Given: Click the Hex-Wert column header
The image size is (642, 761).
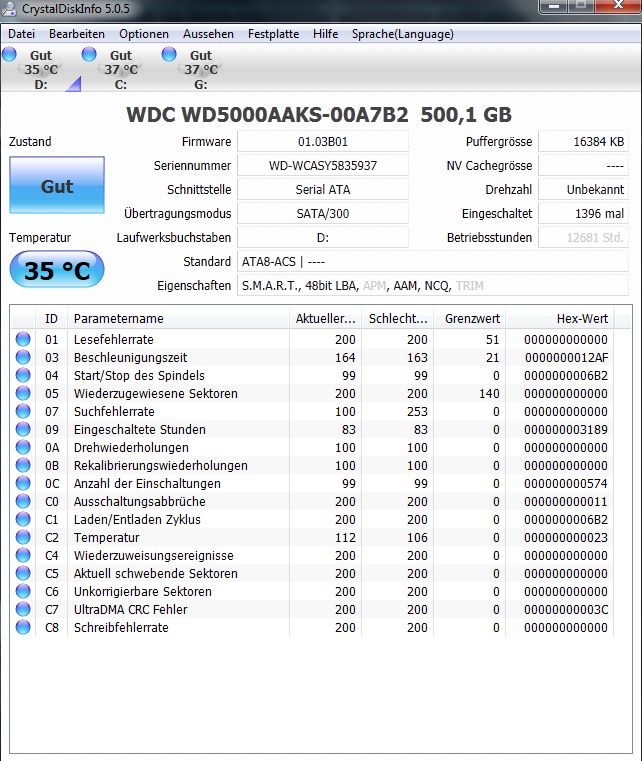Looking at the screenshot, I should pos(560,318).
